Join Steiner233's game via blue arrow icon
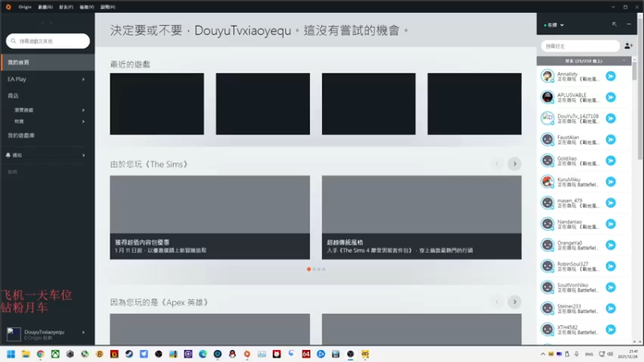 click(x=611, y=309)
